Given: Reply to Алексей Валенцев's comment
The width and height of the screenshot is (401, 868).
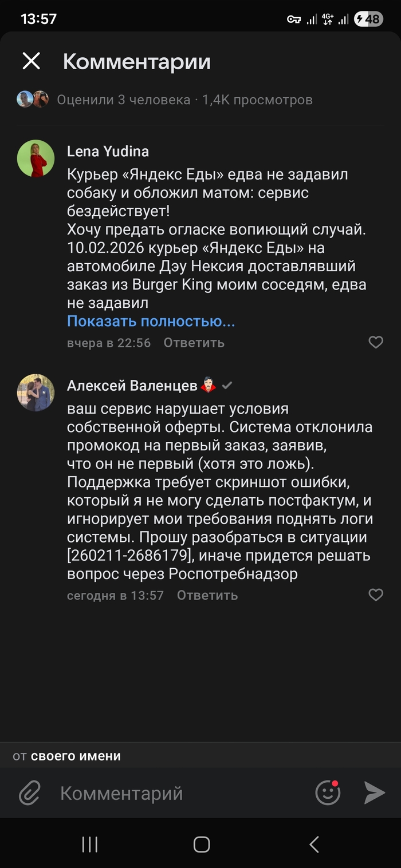Looking at the screenshot, I should click(x=207, y=595).
